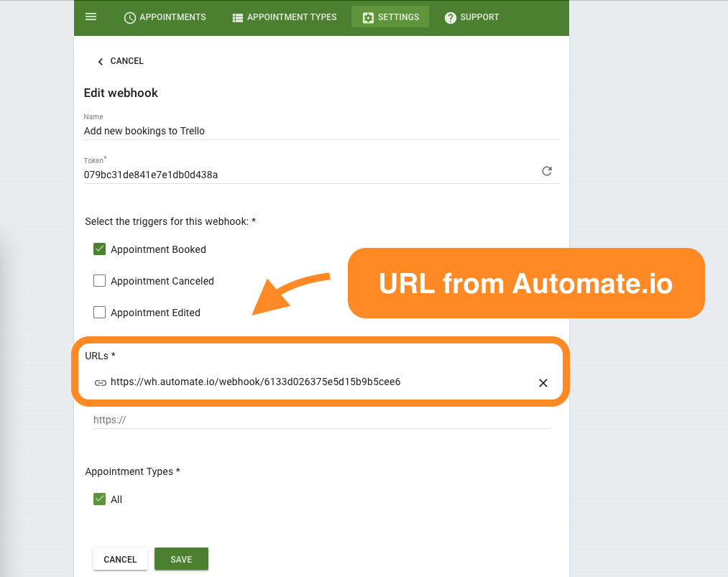Open the Support tab
Image resolution: width=728 pixels, height=577 pixels.
coord(471,17)
